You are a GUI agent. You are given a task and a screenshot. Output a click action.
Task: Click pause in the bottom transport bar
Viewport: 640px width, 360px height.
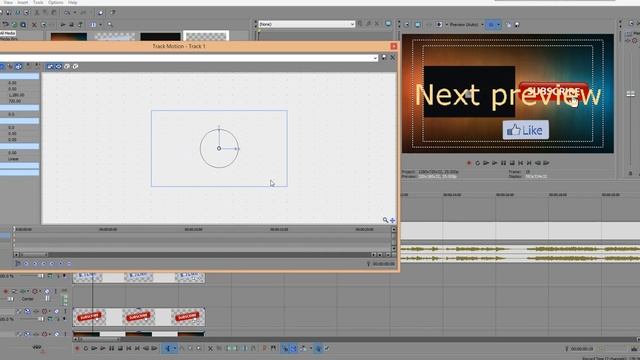111,349
